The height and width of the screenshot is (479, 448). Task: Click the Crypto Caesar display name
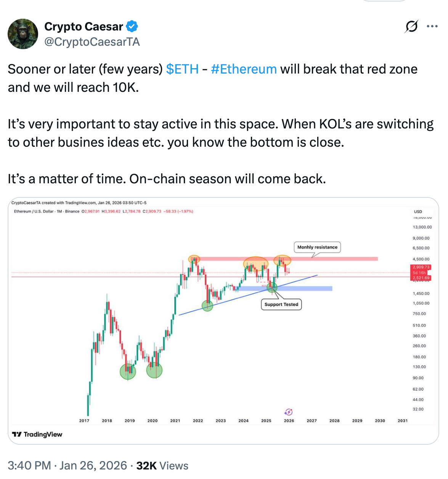tap(84, 26)
